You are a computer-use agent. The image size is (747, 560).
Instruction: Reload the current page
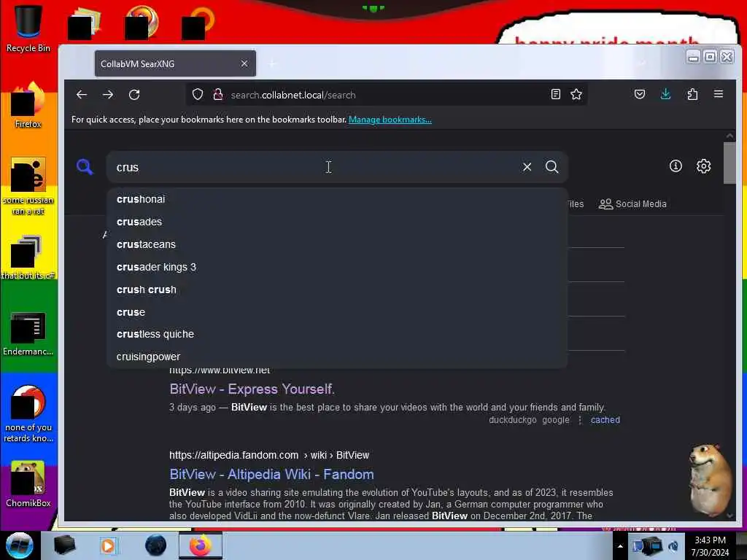(134, 95)
